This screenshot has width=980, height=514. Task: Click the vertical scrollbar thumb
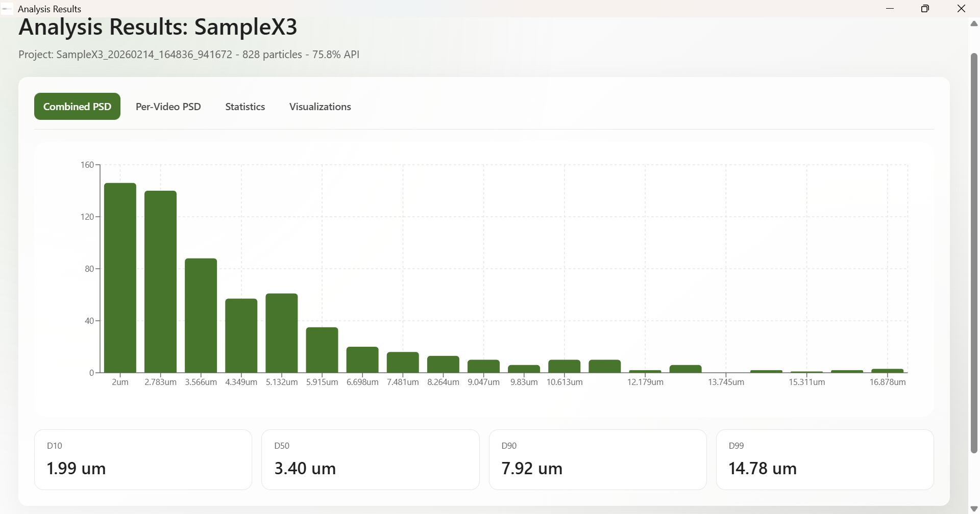click(x=974, y=252)
